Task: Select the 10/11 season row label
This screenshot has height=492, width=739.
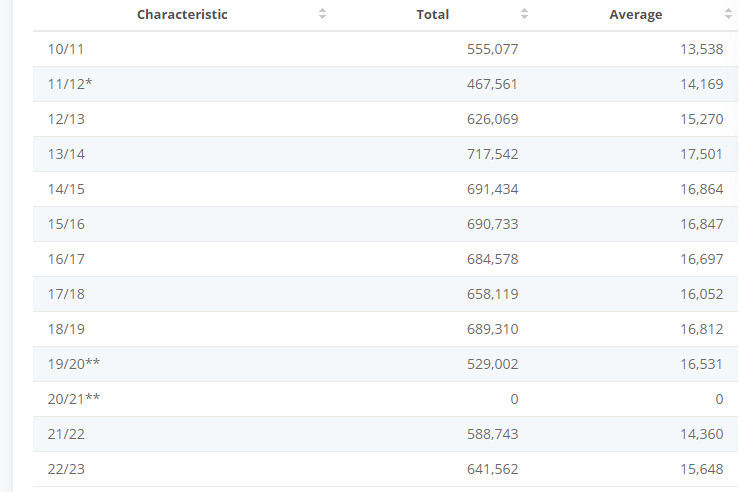Action: pyautogui.click(x=65, y=49)
